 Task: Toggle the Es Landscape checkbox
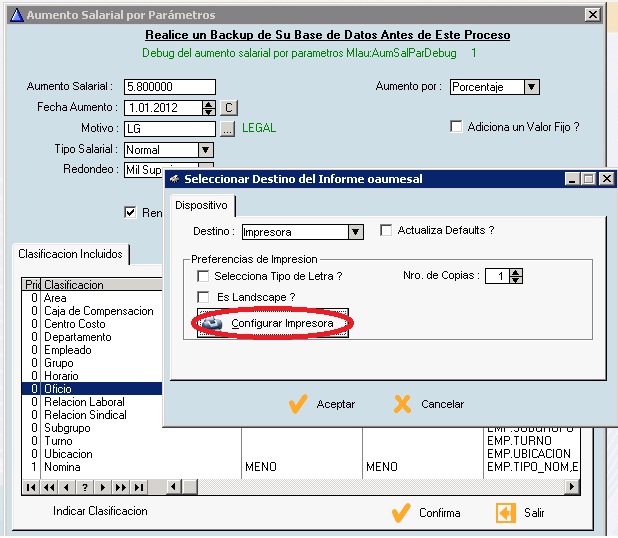(x=204, y=297)
